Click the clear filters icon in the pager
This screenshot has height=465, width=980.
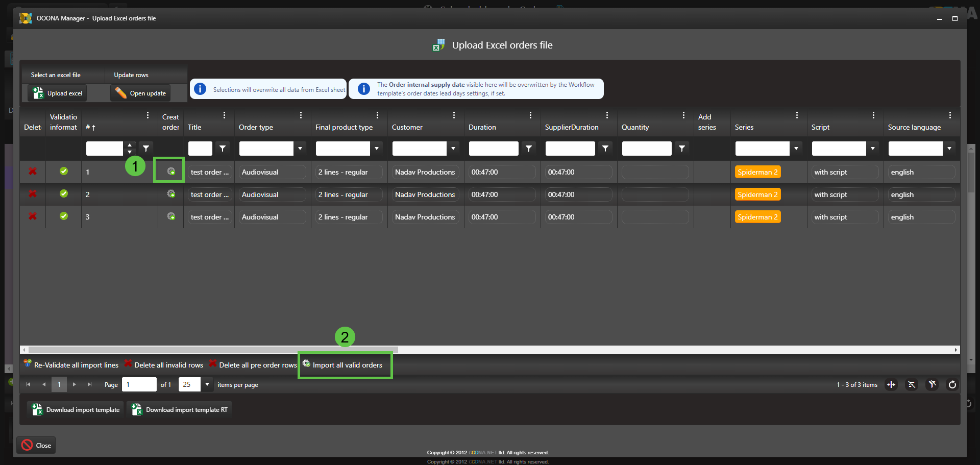932,385
